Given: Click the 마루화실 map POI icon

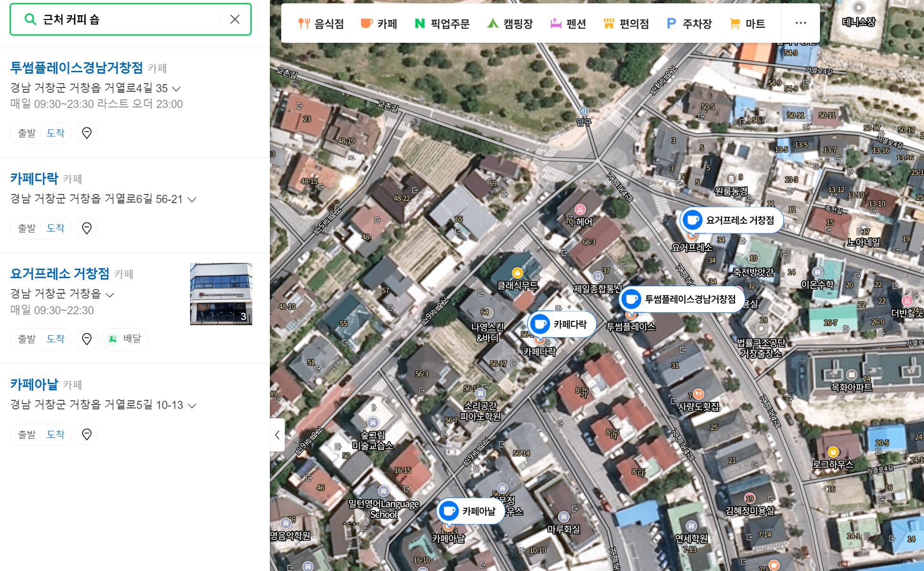Looking at the screenshot, I should 563,517.
